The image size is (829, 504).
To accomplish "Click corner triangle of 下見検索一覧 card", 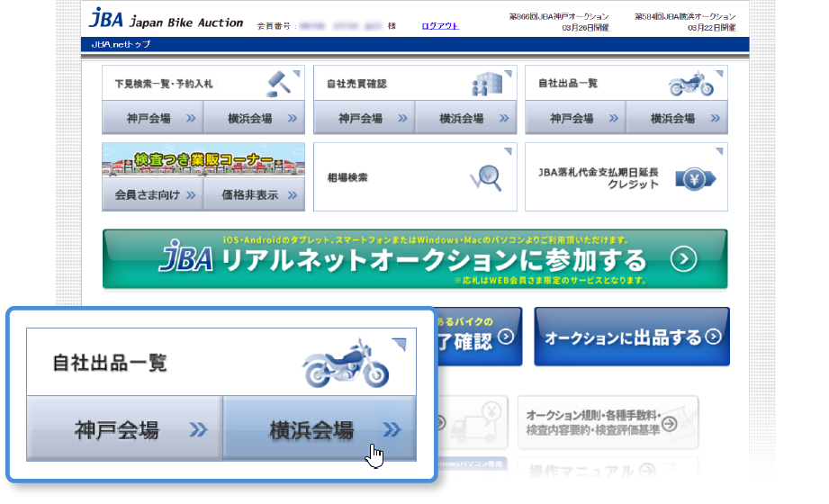I will [297, 74].
